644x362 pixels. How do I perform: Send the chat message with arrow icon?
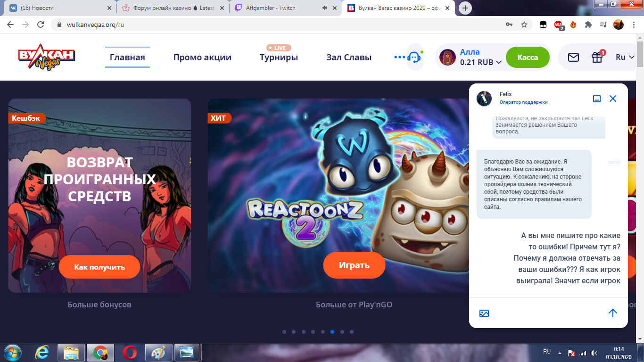tap(613, 313)
